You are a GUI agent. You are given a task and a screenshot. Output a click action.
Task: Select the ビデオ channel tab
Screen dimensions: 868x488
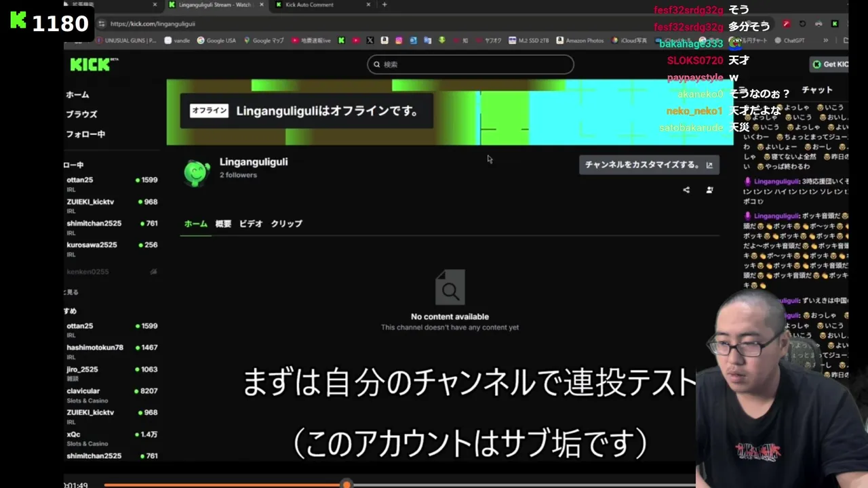coord(251,224)
